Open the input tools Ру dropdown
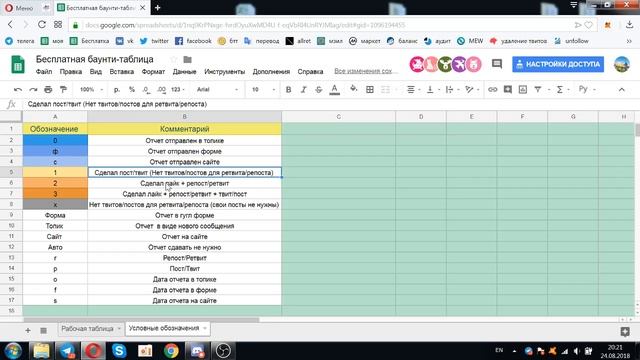The height and width of the screenshot is (360, 640). [587, 89]
